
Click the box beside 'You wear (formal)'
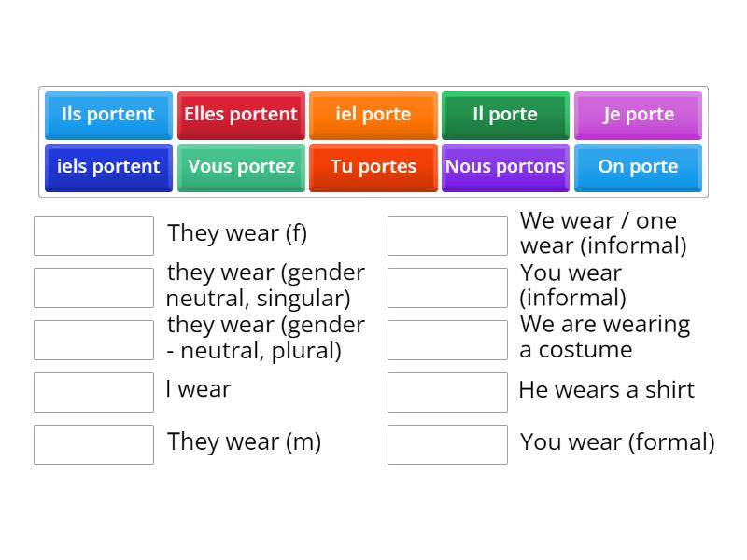pos(447,444)
